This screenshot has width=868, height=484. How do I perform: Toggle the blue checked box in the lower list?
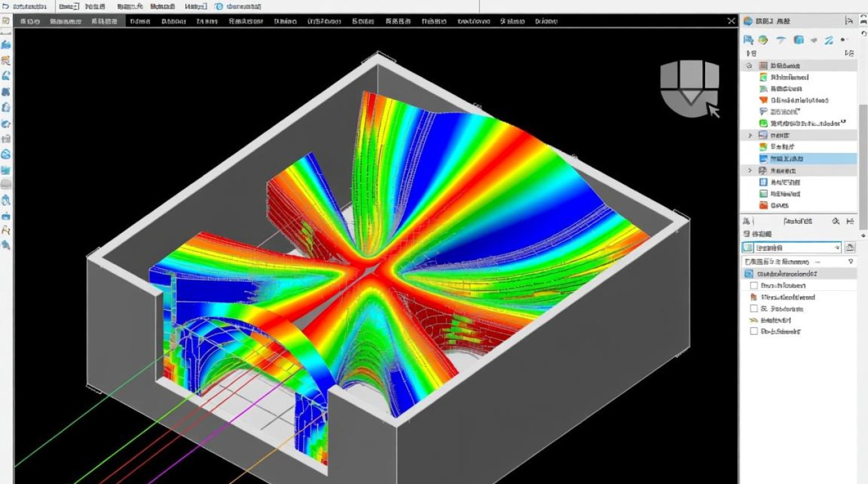coord(749,274)
